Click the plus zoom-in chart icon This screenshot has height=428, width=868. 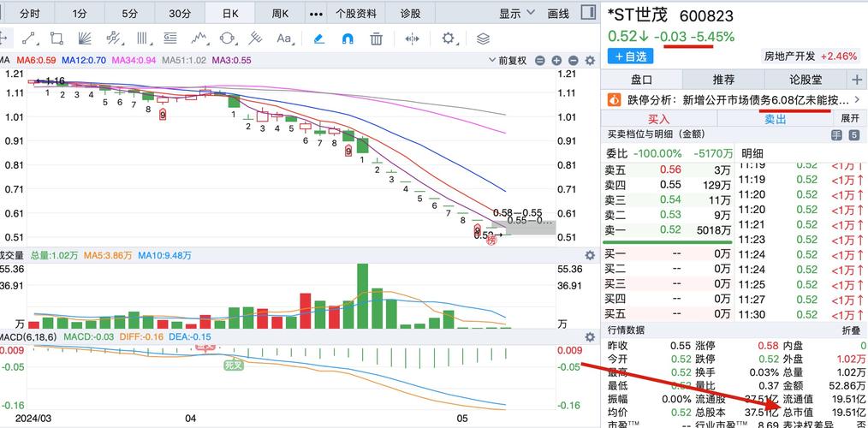point(556,61)
